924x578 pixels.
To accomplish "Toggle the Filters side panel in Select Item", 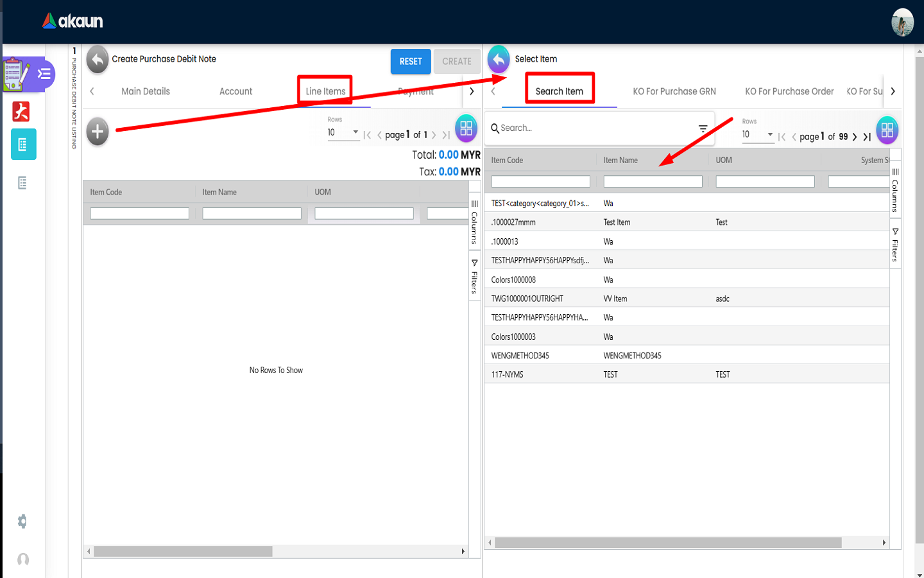I will pos(895,245).
